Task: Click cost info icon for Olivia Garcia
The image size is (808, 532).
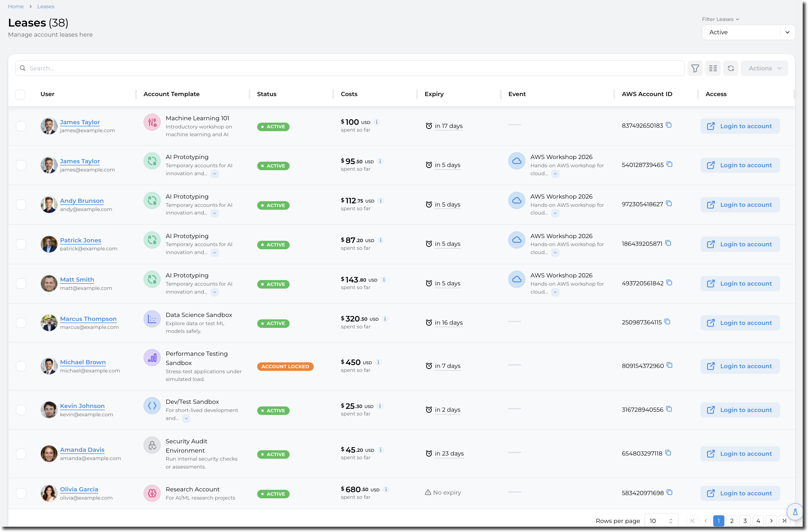Action: tap(386, 489)
